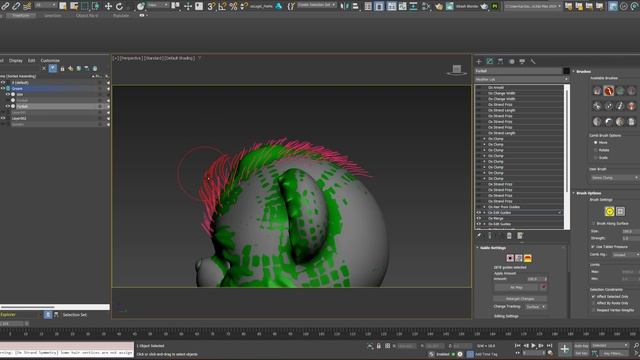Open the Comb Alg dropdown
The height and width of the screenshot is (360, 640).
[625, 255]
